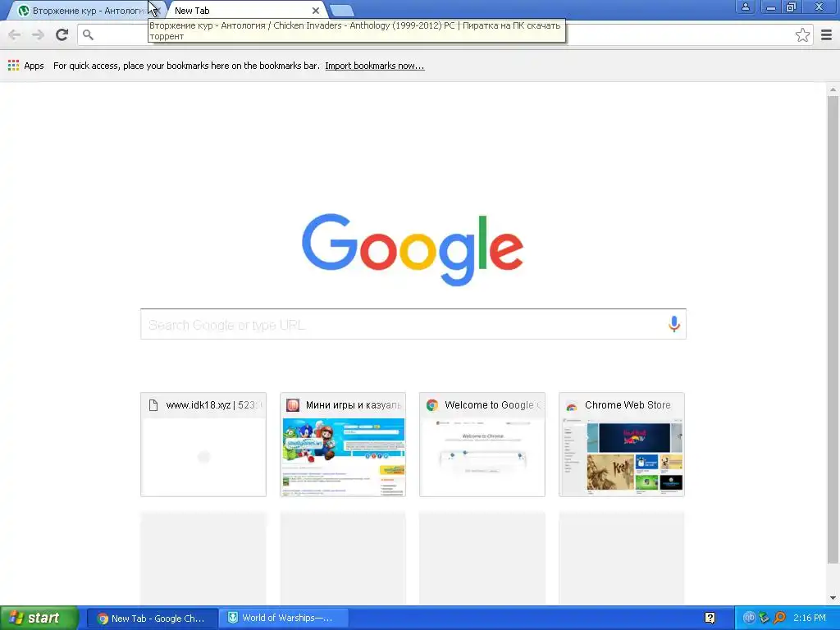Open a new tab with the tab-strip button
The image size is (840, 630).
(x=341, y=11)
